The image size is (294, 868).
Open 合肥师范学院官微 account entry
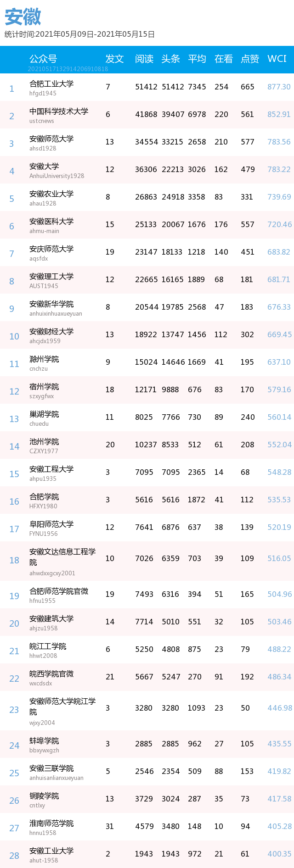[59, 591]
